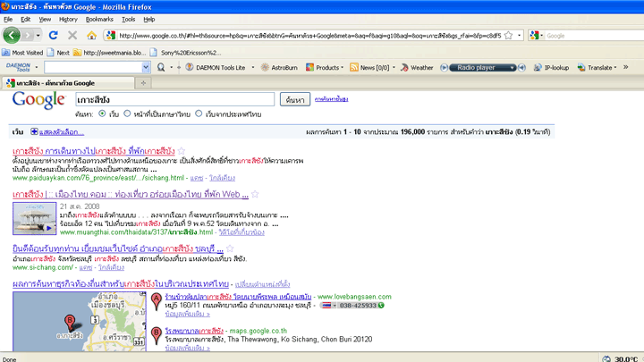
Task: Open the si-chang.com result title link
Action: [x=118, y=248]
